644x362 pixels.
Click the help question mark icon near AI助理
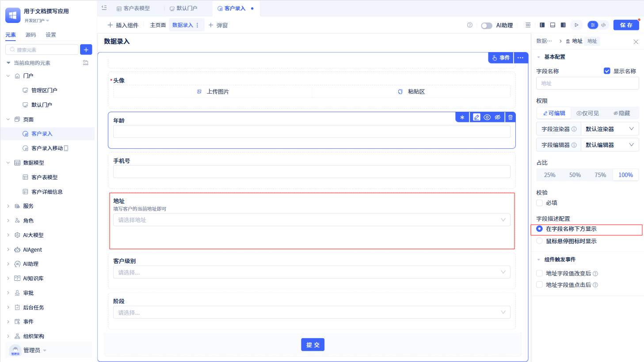pyautogui.click(x=470, y=25)
